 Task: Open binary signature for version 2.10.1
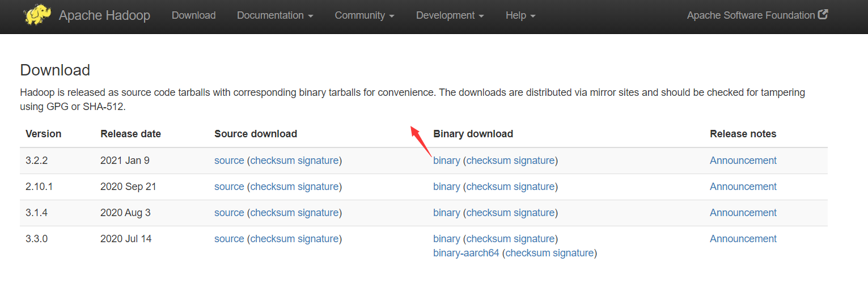point(534,187)
